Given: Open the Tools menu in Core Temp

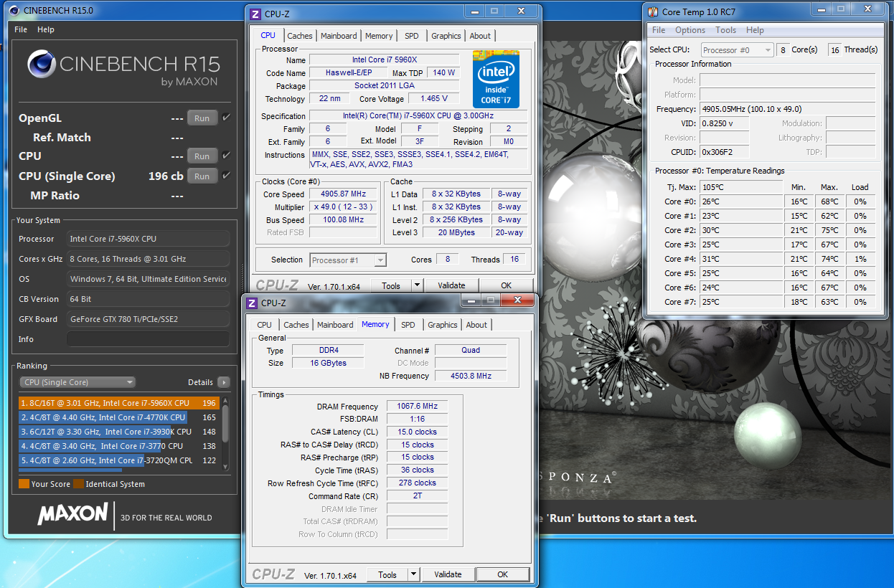Looking at the screenshot, I should coord(726,30).
